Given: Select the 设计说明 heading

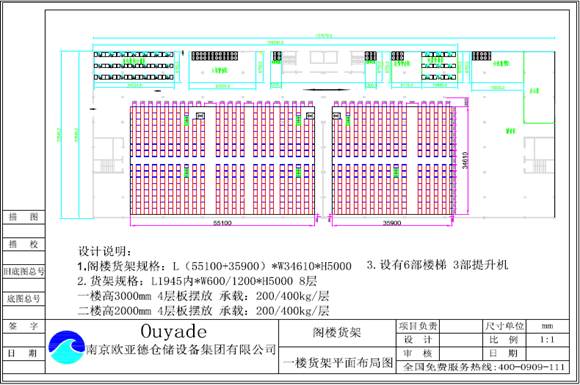Looking at the screenshot, I should click(x=105, y=251).
